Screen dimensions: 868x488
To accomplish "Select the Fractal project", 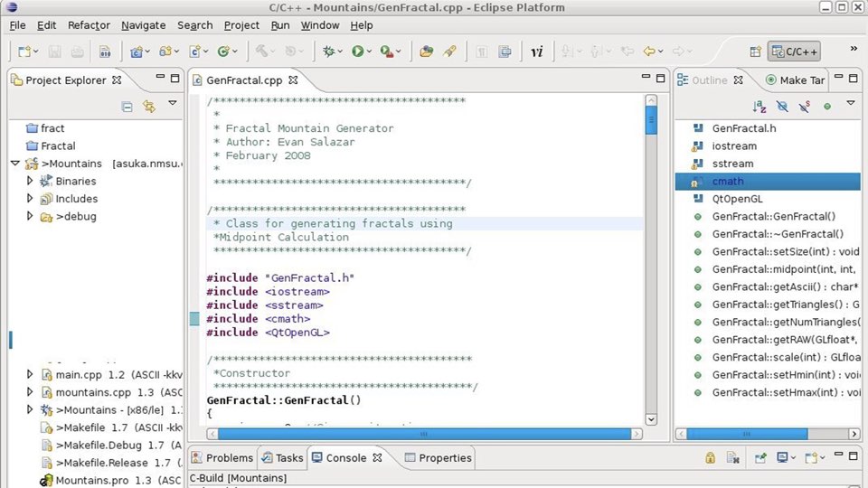I will point(51,146).
